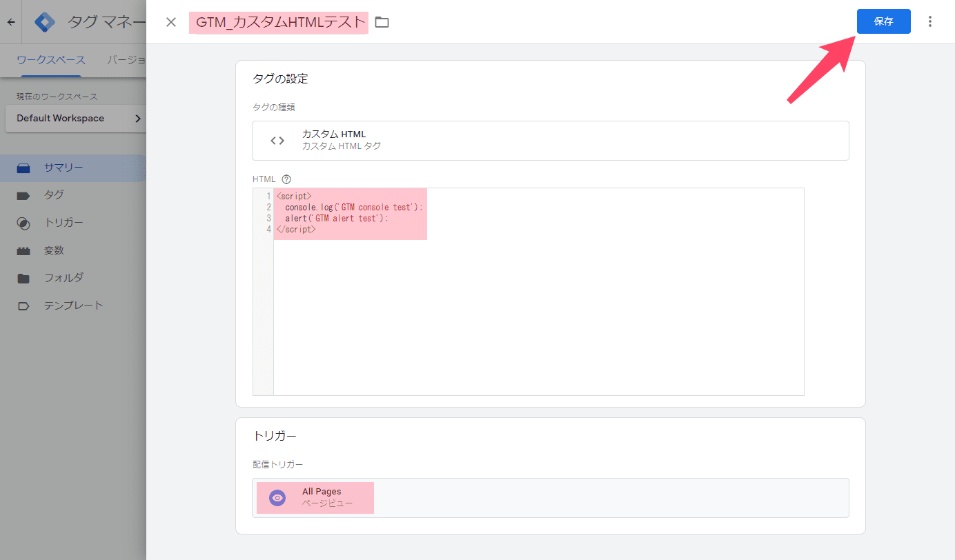
Task: Click the back arrow in Tag Manager header
Action: [x=11, y=22]
